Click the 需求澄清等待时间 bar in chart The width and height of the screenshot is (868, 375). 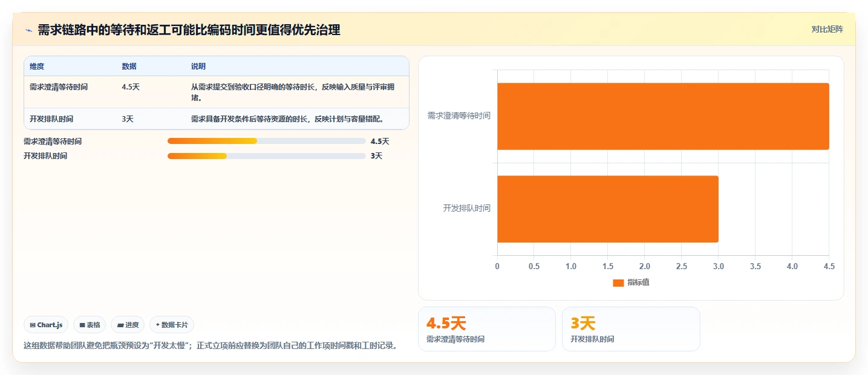663,116
